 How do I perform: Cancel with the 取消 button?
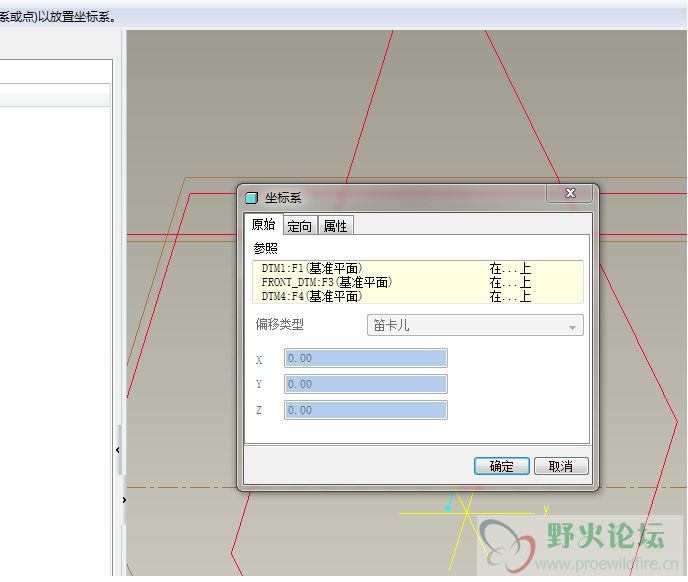tap(561, 466)
